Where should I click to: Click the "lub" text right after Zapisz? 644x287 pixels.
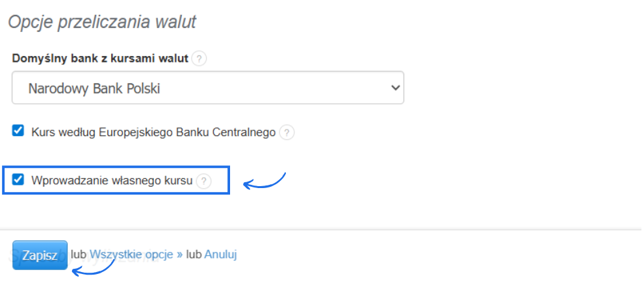coord(79,254)
